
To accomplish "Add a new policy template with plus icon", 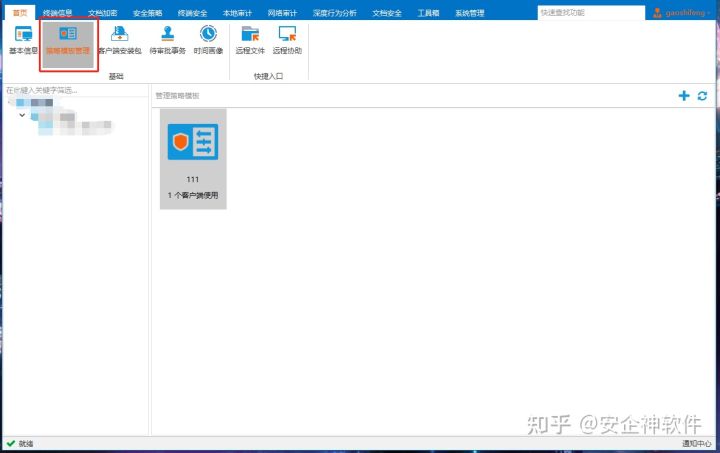I will [684, 95].
